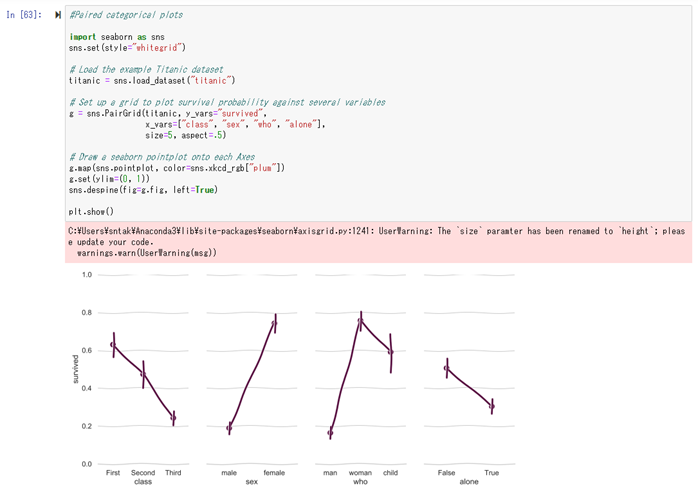Click the In [63] cell prompt label
Viewport: 698px width, 501px height.
tap(24, 15)
